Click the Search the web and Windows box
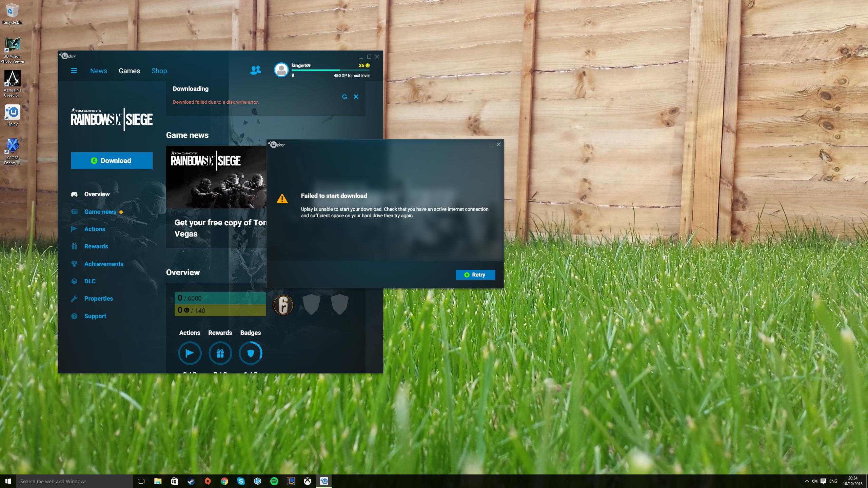This screenshot has width=868, height=488. (75, 481)
